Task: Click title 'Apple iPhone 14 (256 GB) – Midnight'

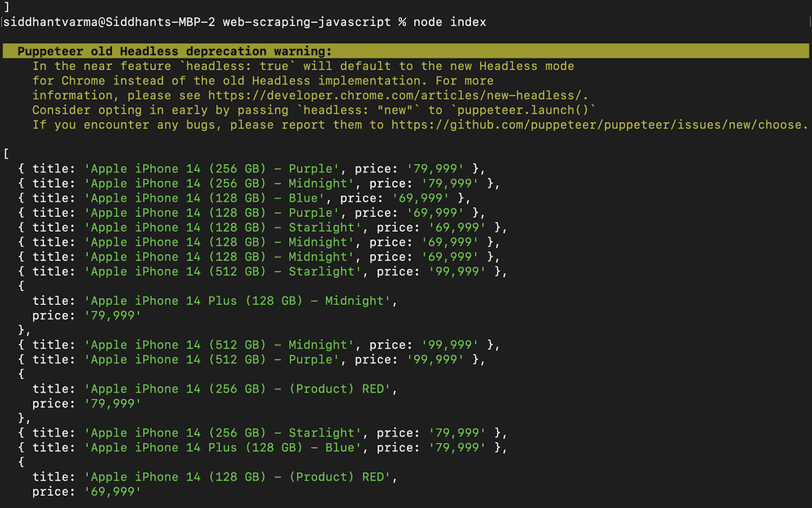Action: (x=219, y=184)
